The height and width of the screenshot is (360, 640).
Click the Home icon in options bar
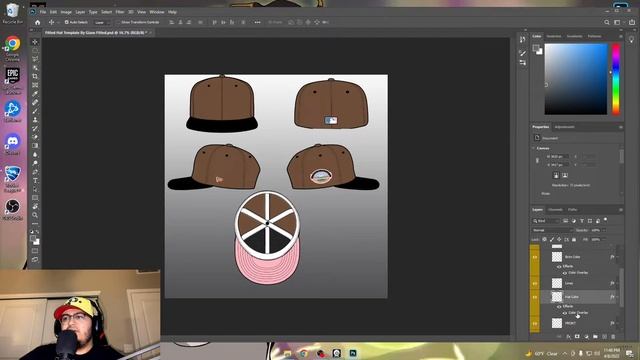coord(38,22)
